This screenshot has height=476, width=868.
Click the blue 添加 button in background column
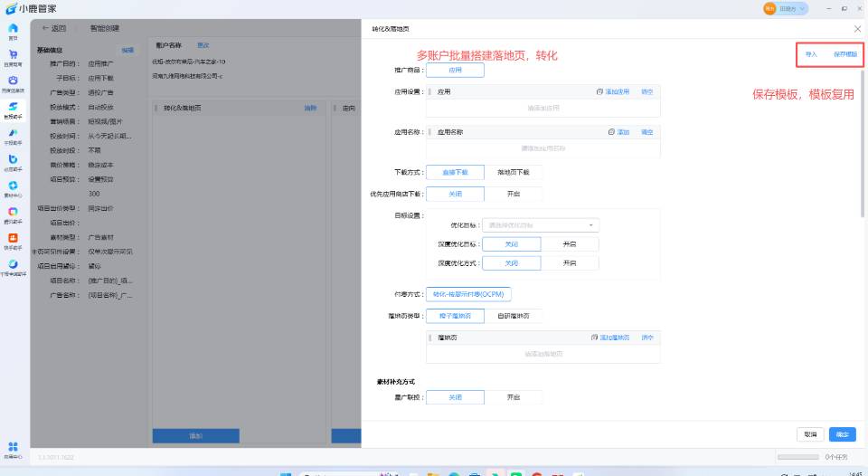point(196,435)
